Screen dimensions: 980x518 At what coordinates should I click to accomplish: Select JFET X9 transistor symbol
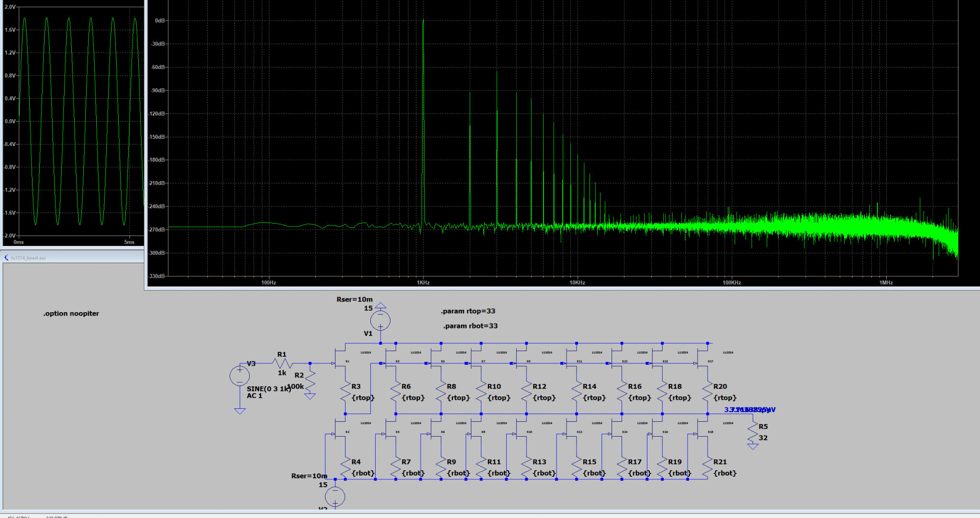[x=521, y=359]
